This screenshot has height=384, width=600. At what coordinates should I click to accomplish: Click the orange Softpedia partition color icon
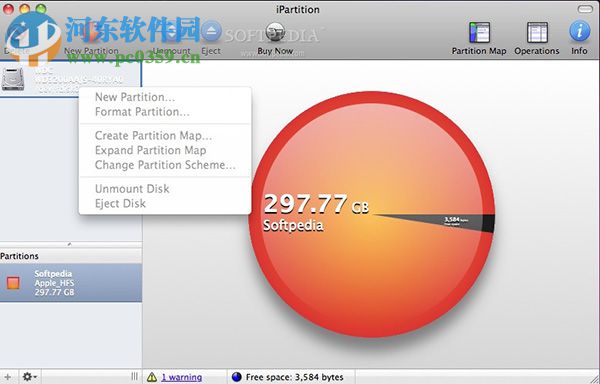click(13, 283)
